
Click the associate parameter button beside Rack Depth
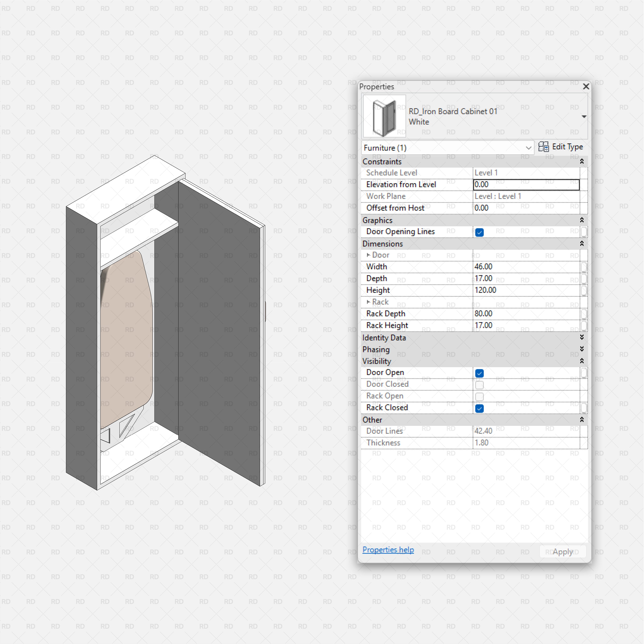(x=584, y=314)
